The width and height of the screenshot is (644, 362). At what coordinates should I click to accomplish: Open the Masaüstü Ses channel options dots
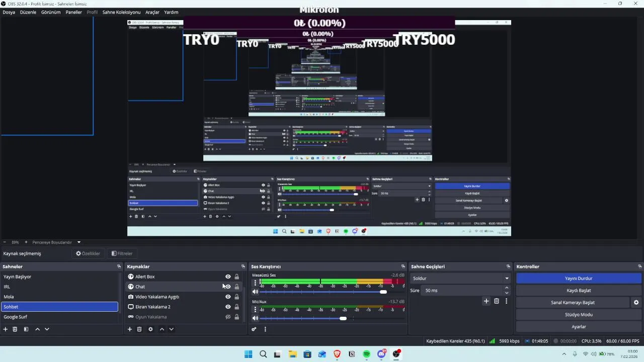coord(255,283)
